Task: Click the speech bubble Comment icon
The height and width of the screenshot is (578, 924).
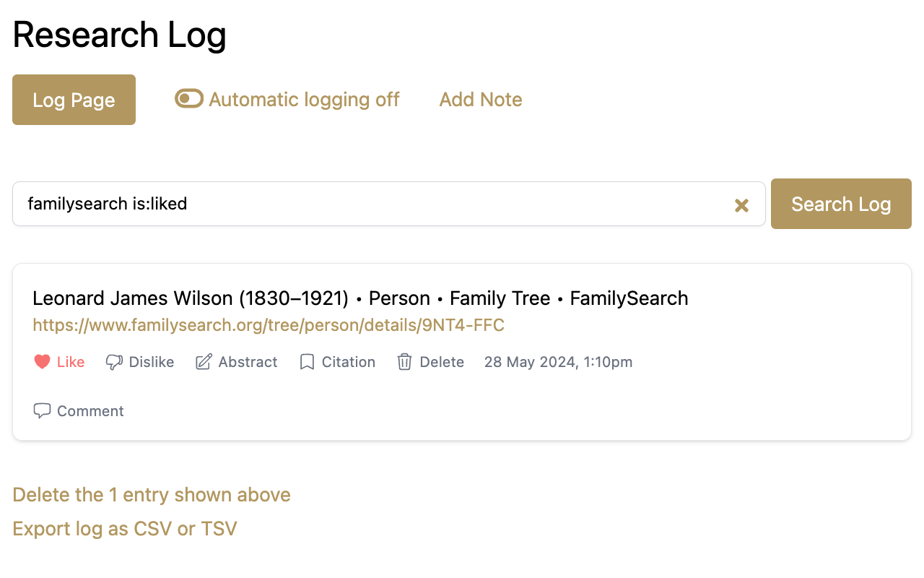Action: [x=43, y=411]
